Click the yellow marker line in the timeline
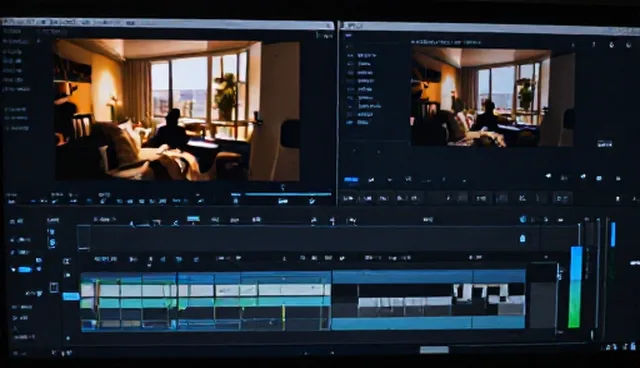 coord(283,317)
